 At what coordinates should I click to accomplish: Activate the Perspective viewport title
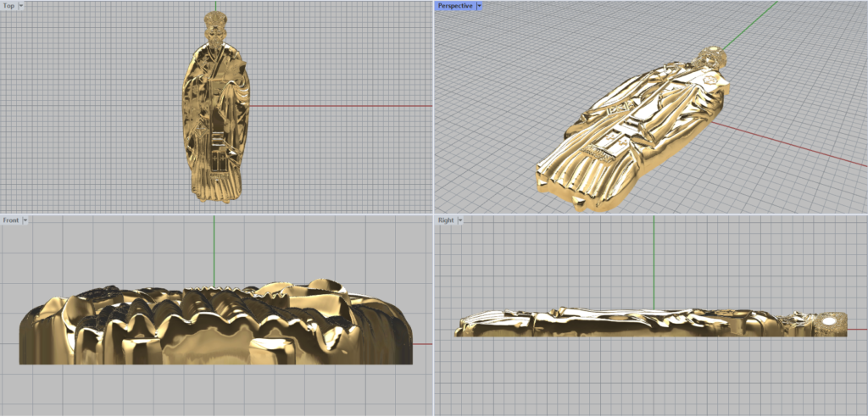454,5
